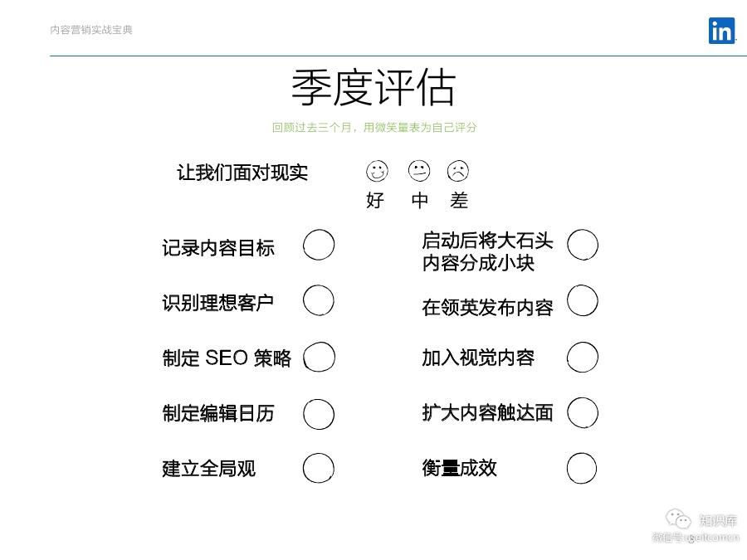Viewport: 747px width, 560px height.
Task: Check the circle next to 加入视觉内容
Action: 583,358
